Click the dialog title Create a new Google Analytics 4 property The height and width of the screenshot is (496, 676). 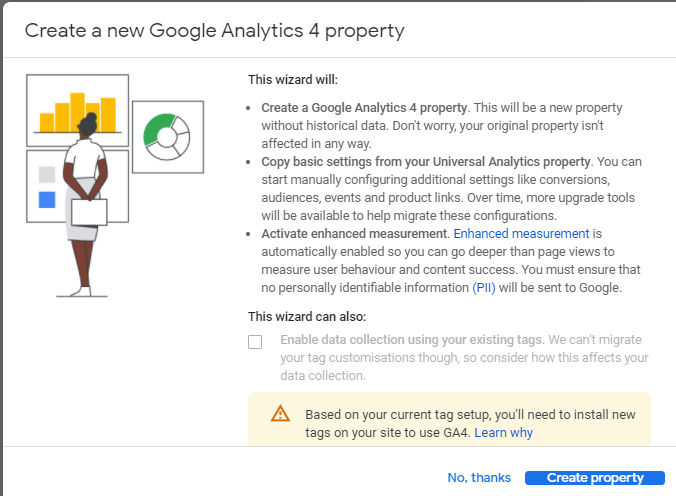pos(214,31)
